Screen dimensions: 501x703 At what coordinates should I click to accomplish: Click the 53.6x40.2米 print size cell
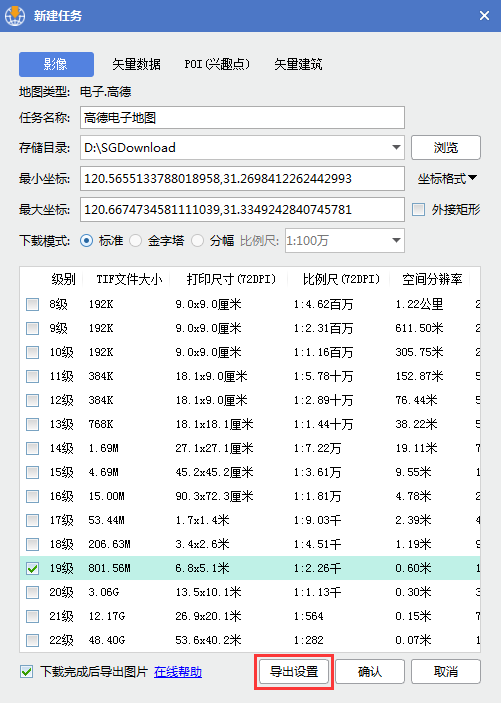coord(208,640)
